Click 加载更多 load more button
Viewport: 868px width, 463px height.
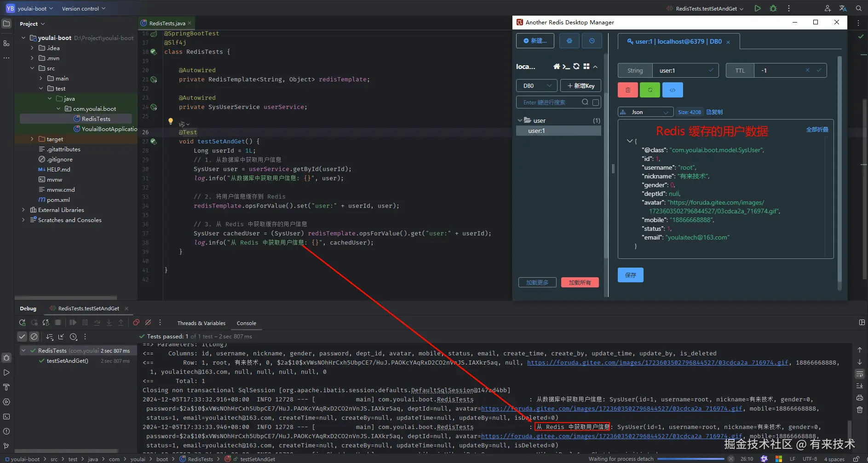pyautogui.click(x=537, y=282)
